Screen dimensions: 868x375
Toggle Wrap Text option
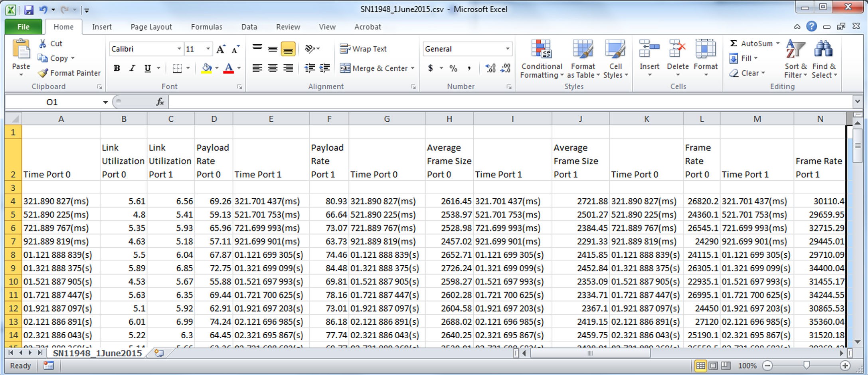click(363, 49)
